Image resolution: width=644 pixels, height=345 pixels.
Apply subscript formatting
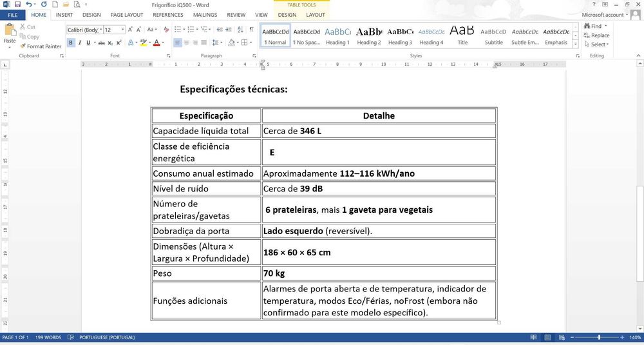click(x=110, y=43)
